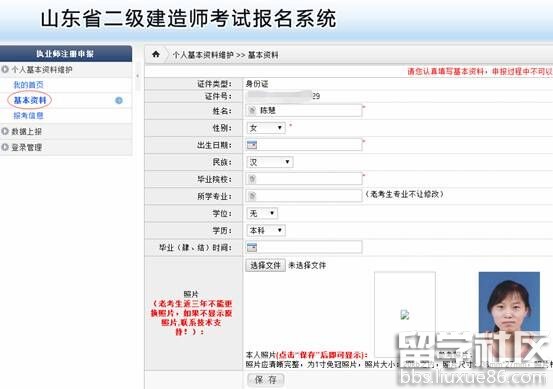
Task: Collapse sidebar using the splitter arrow
Action: (x=138, y=76)
